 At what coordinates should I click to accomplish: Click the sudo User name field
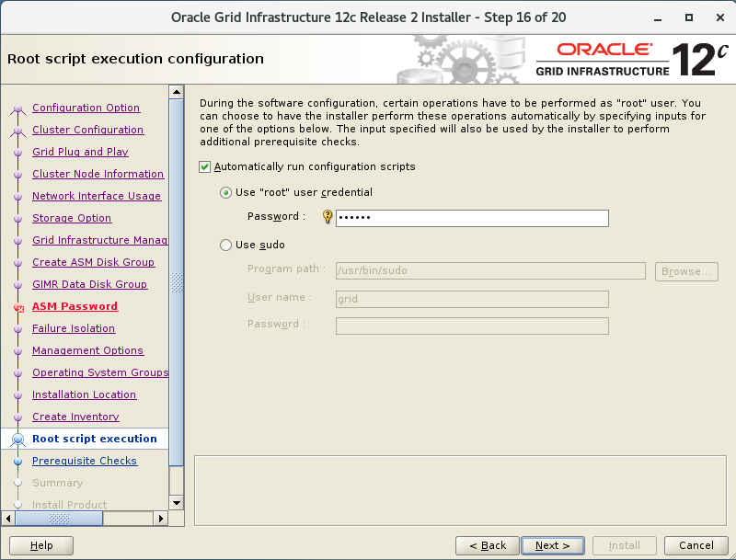coord(472,299)
